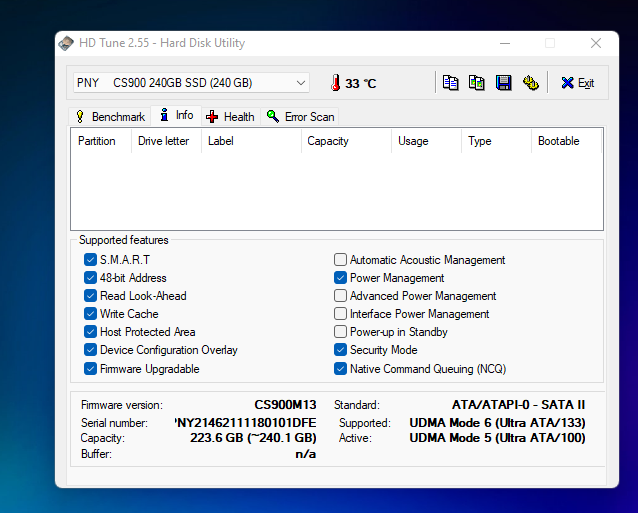Viewport: 638px width, 513px height.
Task: Click the copy screenshot to clipboard icon
Action: (x=476, y=83)
